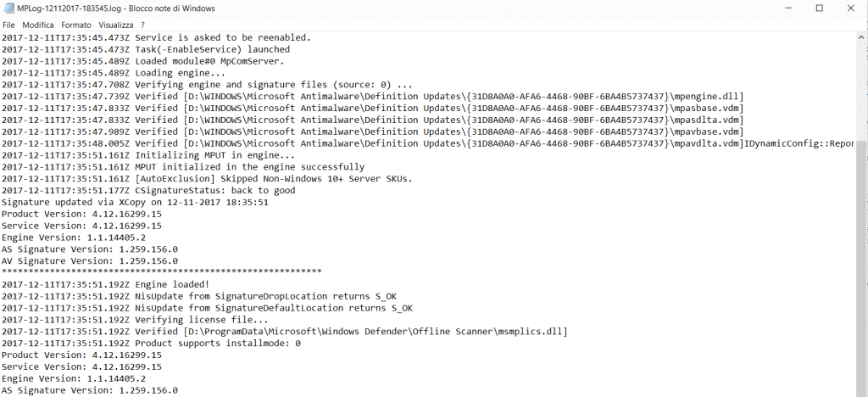Minimize the Blocco note window
This screenshot has height=397, width=868.
point(788,8)
